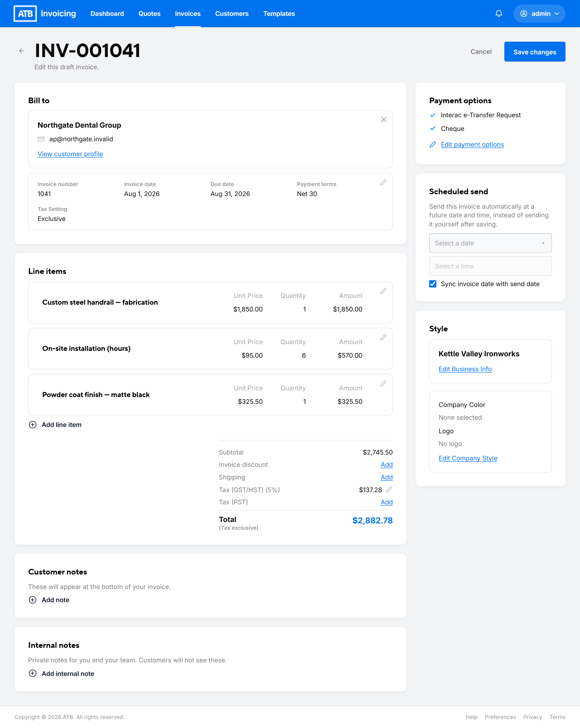
Task: Click the invoice number 1041 value
Action: [44, 194]
